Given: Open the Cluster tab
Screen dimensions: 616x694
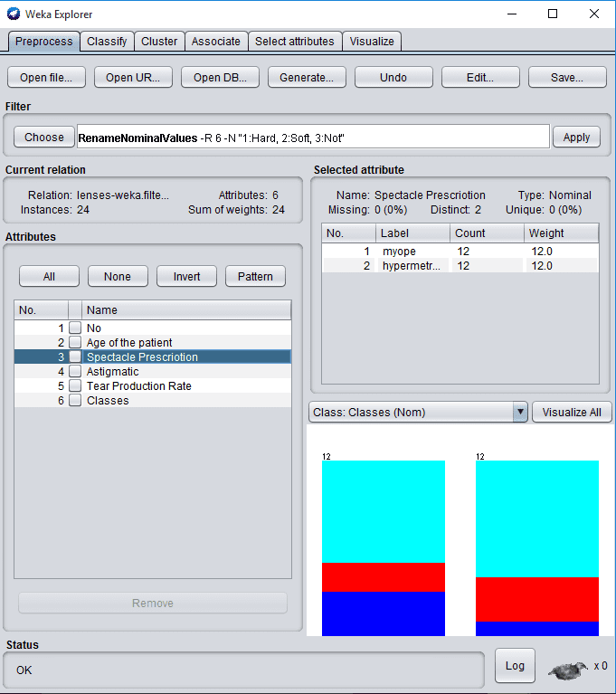Looking at the screenshot, I should 159,41.
